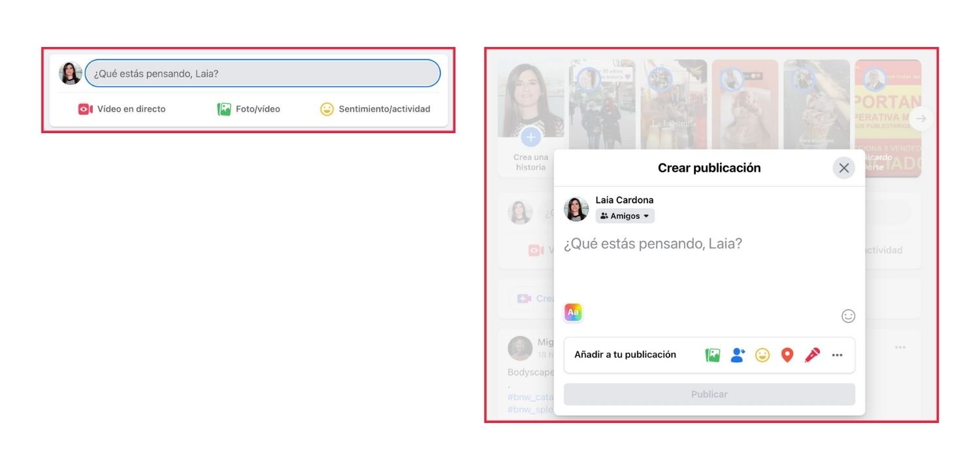980x470 pixels.
Task: Click the 'Publicar' button
Action: [x=709, y=394]
